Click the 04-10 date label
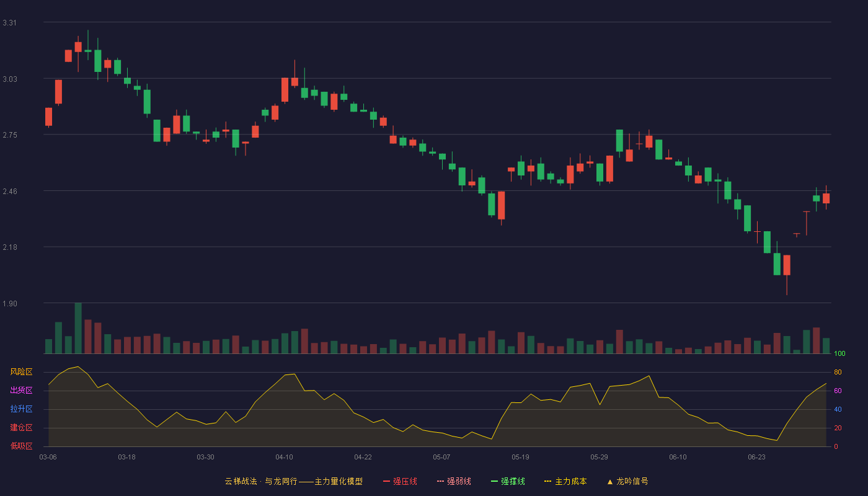The height and width of the screenshot is (496, 868). tap(285, 457)
